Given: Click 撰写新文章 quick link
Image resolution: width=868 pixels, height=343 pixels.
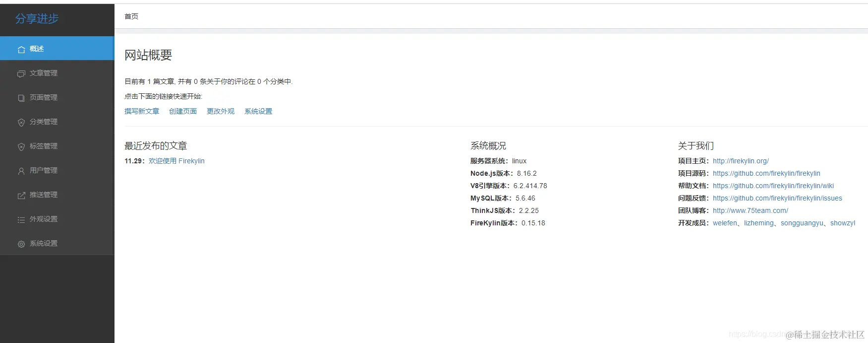Looking at the screenshot, I should (142, 111).
